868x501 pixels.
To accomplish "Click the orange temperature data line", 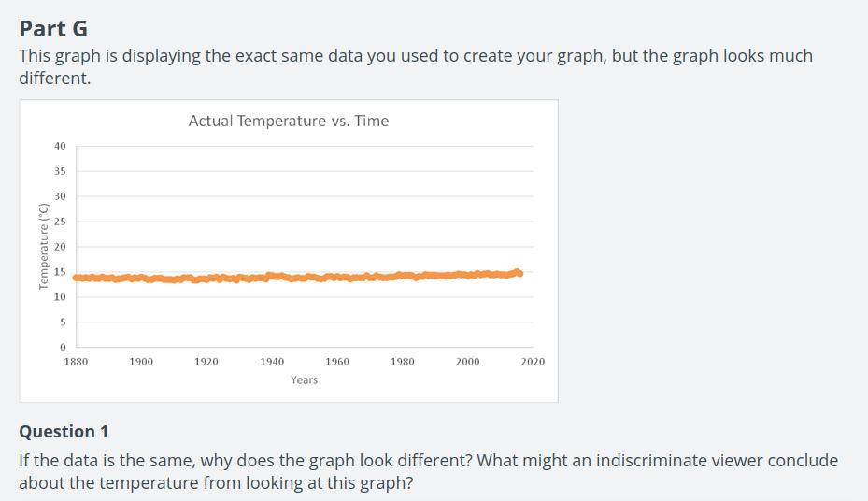I will (280, 277).
